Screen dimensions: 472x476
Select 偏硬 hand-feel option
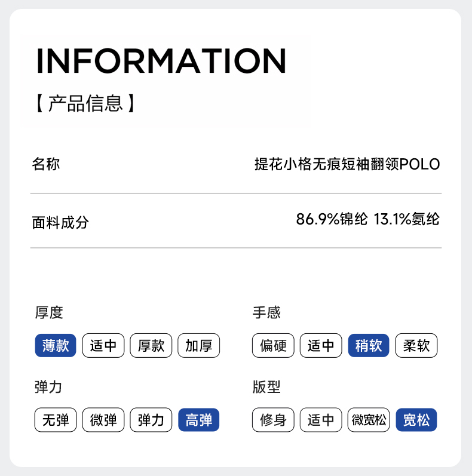click(x=273, y=346)
